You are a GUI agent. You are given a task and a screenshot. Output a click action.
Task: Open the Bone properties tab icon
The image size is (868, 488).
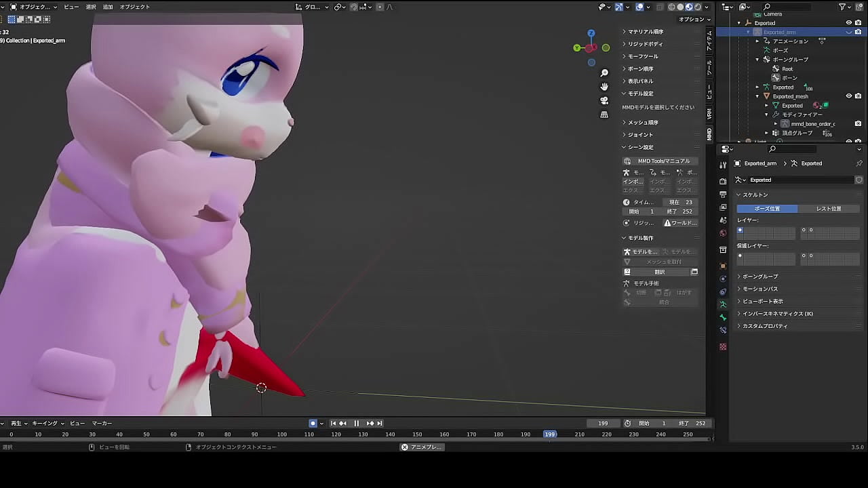(x=723, y=317)
